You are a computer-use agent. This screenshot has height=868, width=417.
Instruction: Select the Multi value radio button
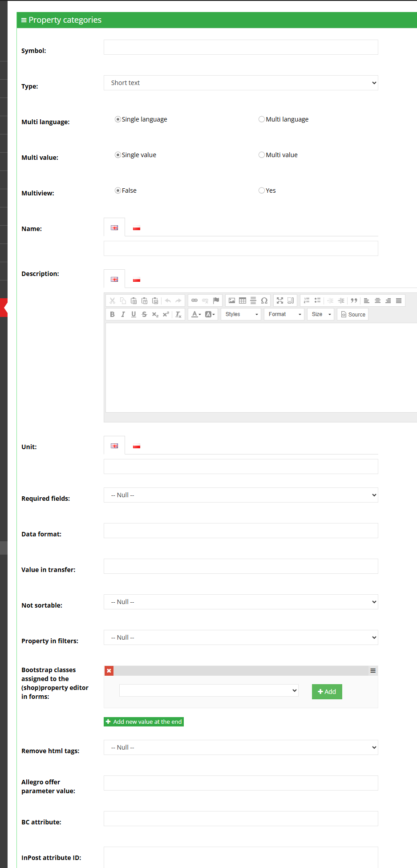[262, 155]
